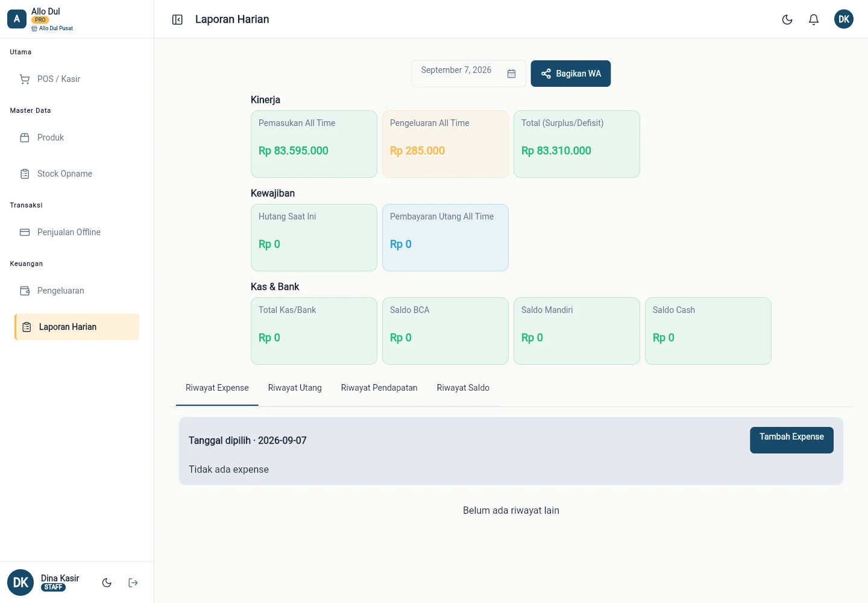
Task: Open the Riwayat Pendapatan tab
Action: pos(379,388)
